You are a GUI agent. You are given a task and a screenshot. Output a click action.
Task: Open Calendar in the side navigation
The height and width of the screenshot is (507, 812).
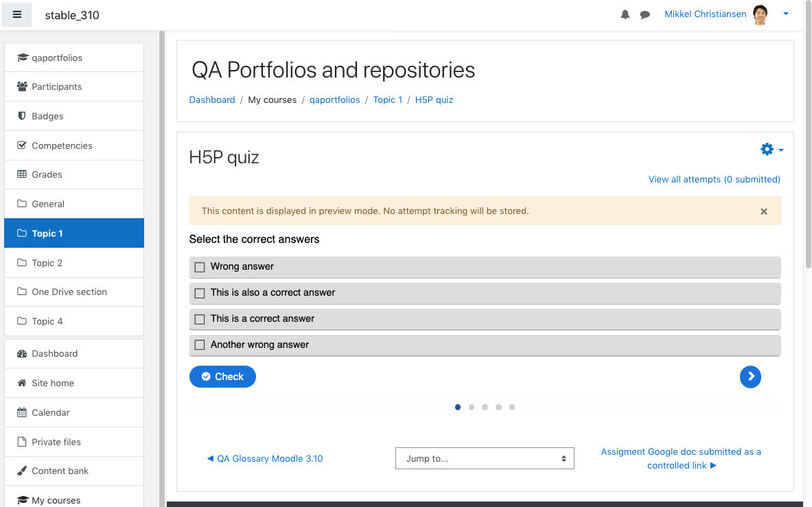pos(74,412)
